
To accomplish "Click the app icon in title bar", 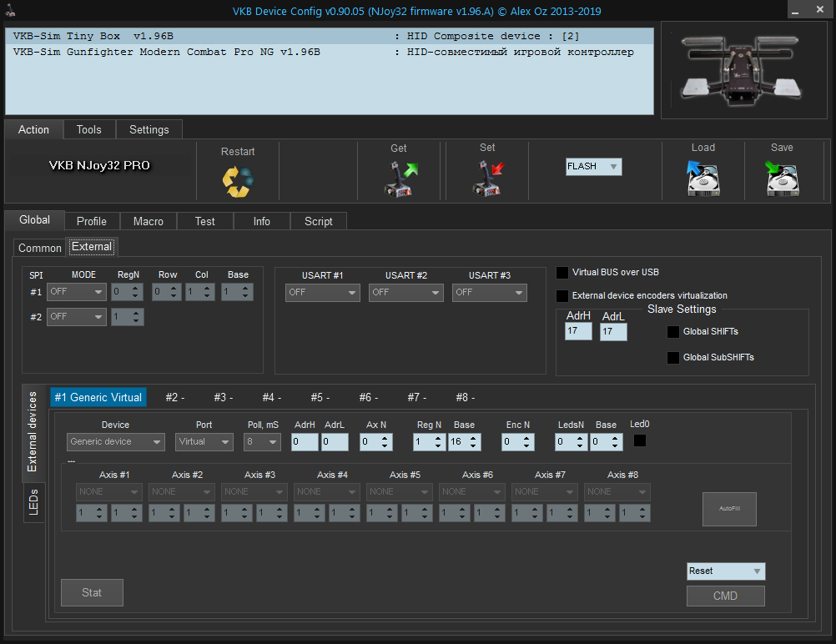I will (10, 11).
